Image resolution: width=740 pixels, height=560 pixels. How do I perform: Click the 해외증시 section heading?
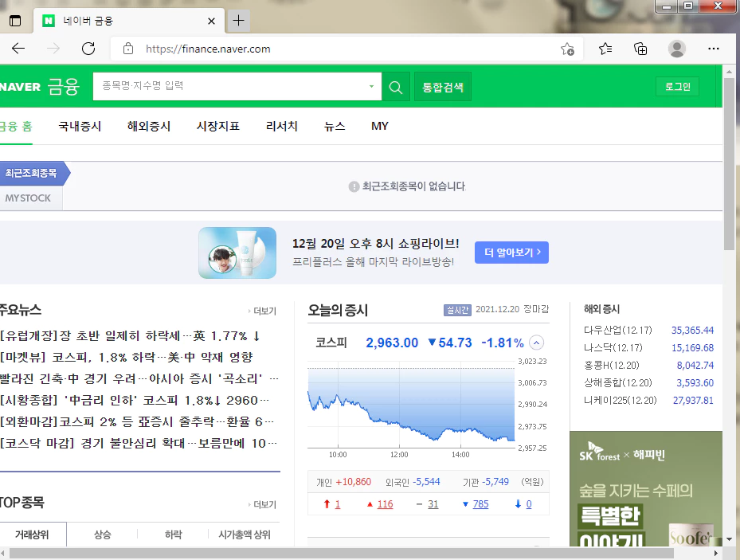[x=601, y=309]
